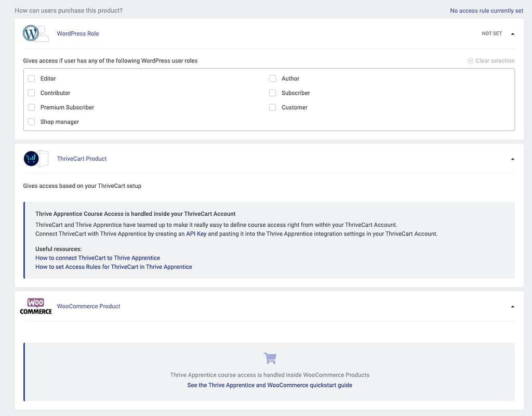Viewport: 532px width, 416px height.
Task: Tick the Editor role checkbox
Action: (31, 79)
